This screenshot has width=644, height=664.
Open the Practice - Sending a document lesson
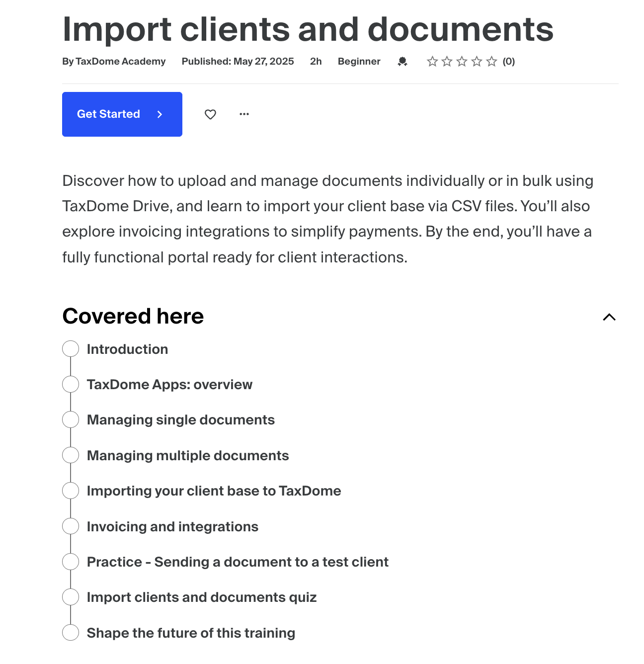(238, 562)
